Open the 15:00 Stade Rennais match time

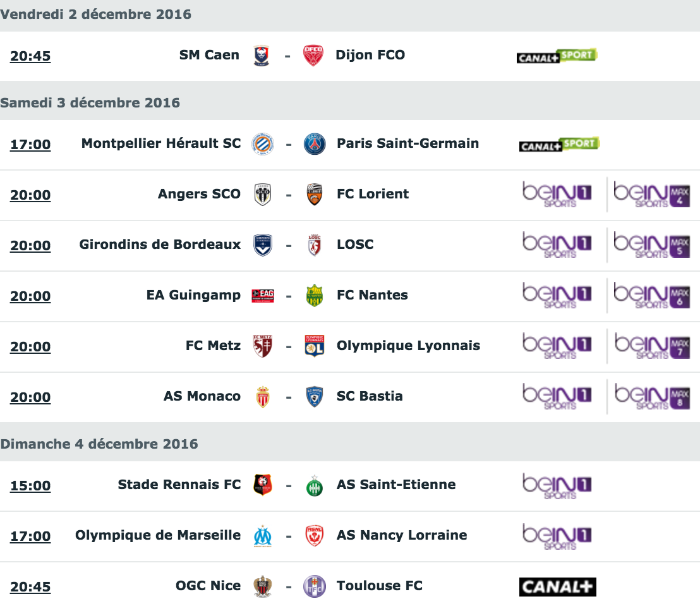(x=30, y=485)
